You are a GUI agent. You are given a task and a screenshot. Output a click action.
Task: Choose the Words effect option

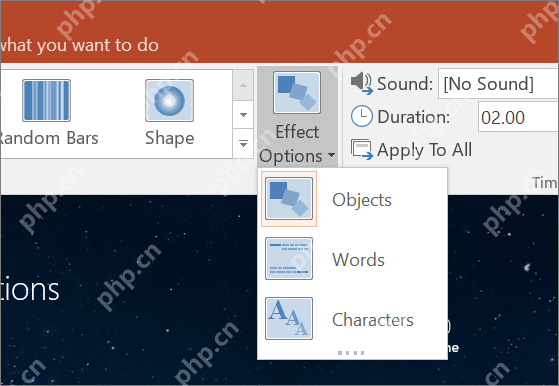coord(352,259)
